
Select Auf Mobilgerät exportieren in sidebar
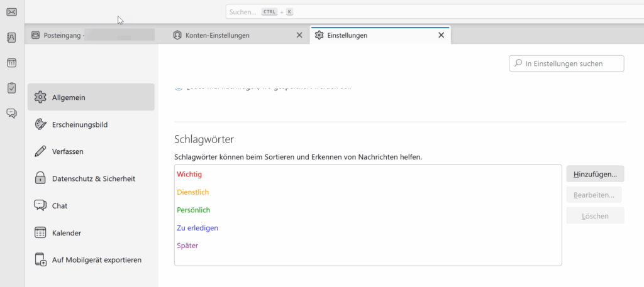(x=96, y=259)
